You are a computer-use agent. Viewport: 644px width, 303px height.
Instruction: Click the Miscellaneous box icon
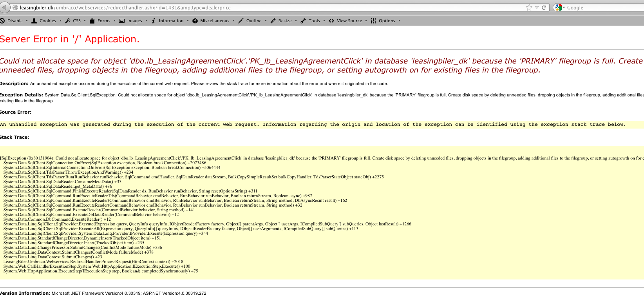195,21
